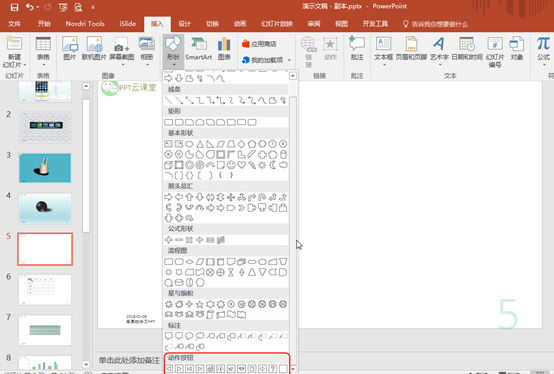Select the heart shape in basic shapes

(x=241, y=165)
